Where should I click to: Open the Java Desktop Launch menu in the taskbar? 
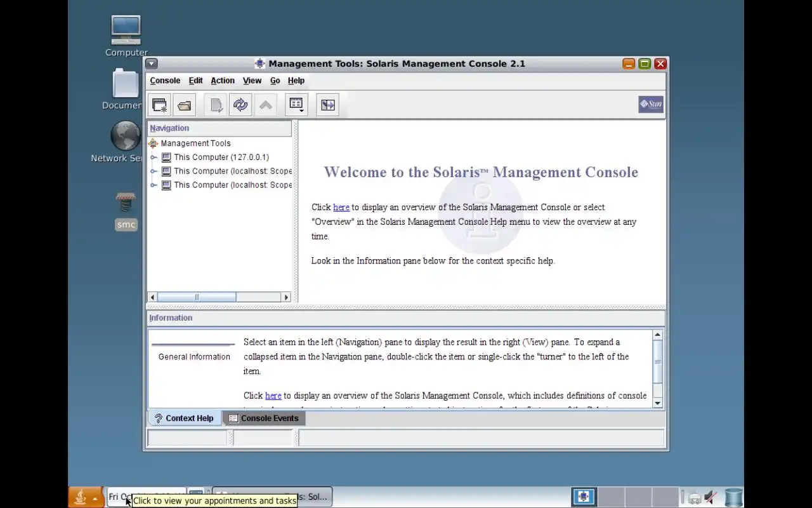coord(86,497)
